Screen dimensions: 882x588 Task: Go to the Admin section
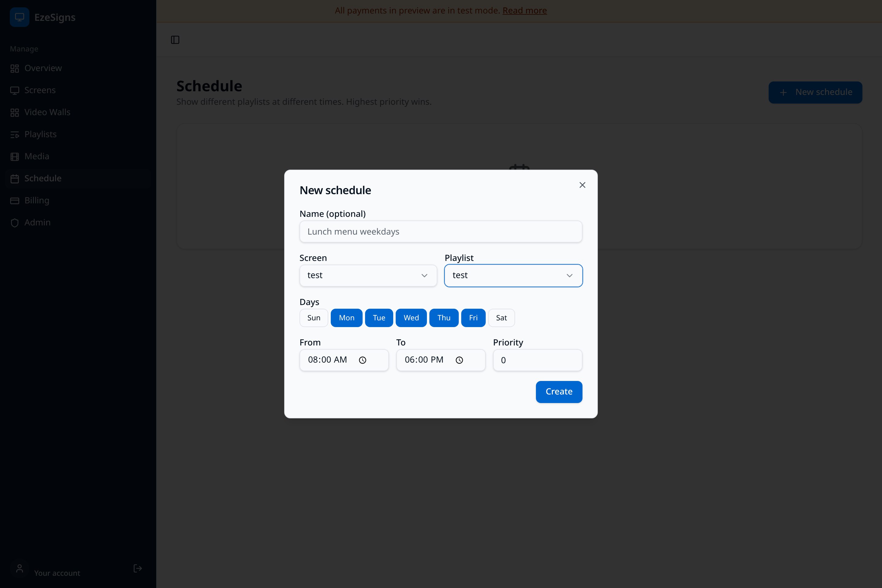(x=78, y=223)
